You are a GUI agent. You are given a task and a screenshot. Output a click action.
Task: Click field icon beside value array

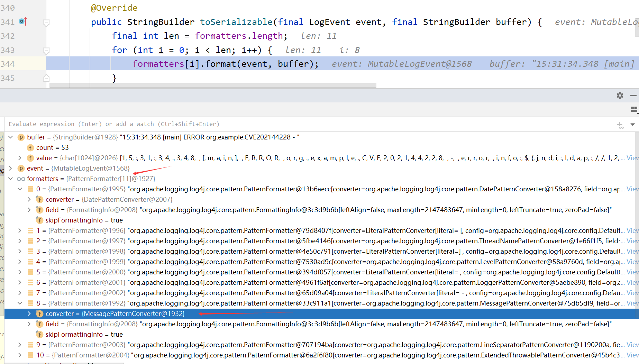pos(30,158)
